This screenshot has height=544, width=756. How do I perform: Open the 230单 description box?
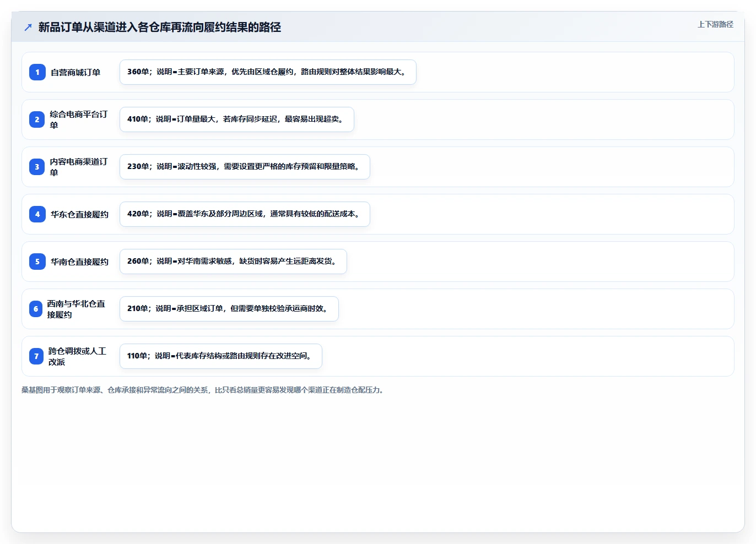245,167
